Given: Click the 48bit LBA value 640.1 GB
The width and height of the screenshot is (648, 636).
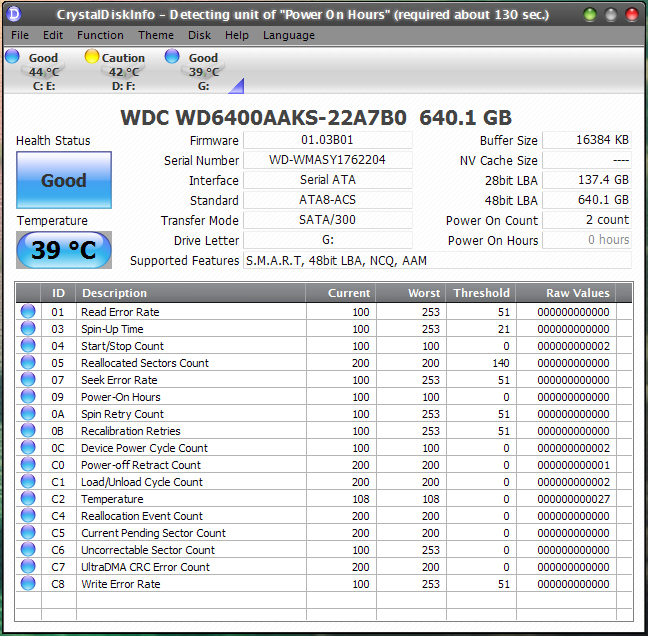Looking at the screenshot, I should click(x=587, y=200).
